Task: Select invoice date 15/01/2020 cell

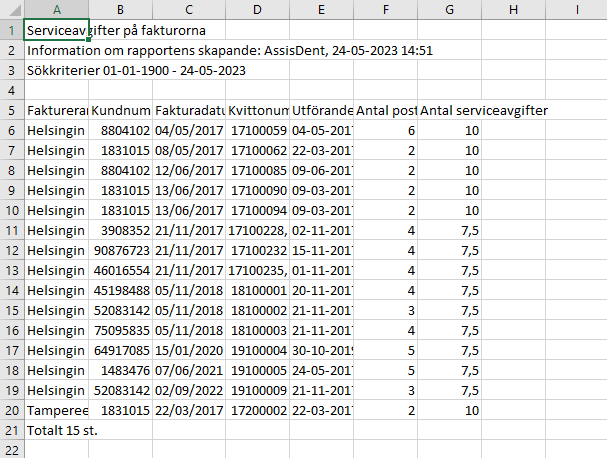Action: point(189,350)
